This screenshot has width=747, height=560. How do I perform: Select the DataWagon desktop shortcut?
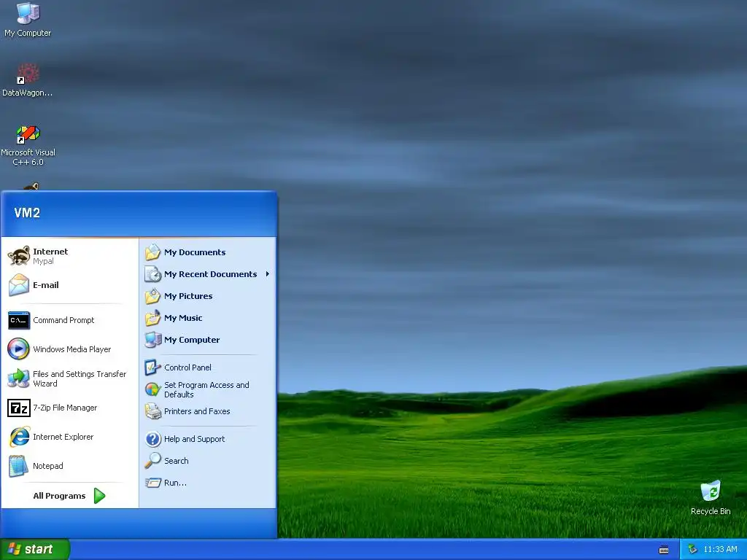pyautogui.click(x=28, y=74)
